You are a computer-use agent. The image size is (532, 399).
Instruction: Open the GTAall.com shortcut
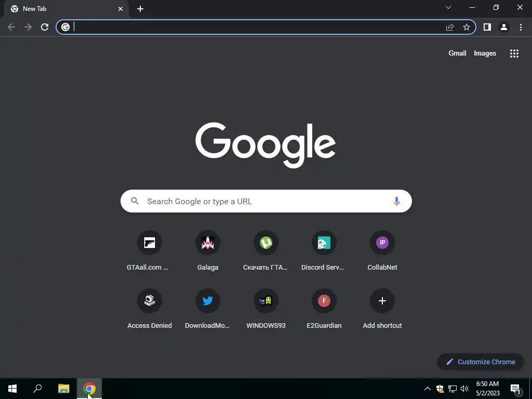point(149,251)
